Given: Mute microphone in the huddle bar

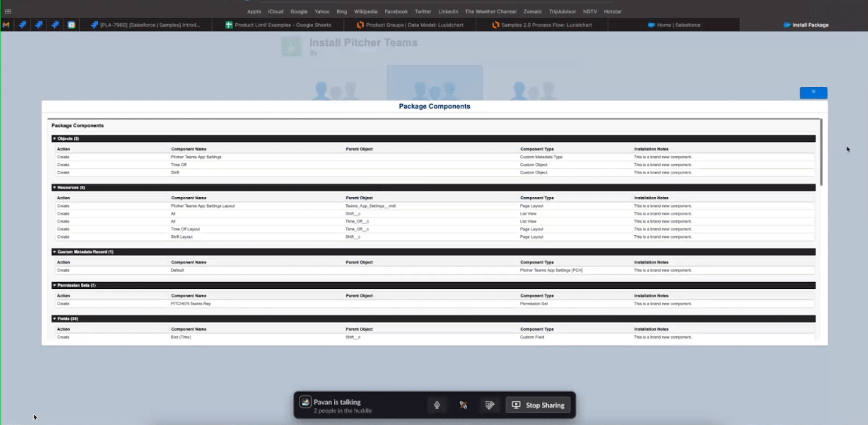Looking at the screenshot, I should (437, 405).
